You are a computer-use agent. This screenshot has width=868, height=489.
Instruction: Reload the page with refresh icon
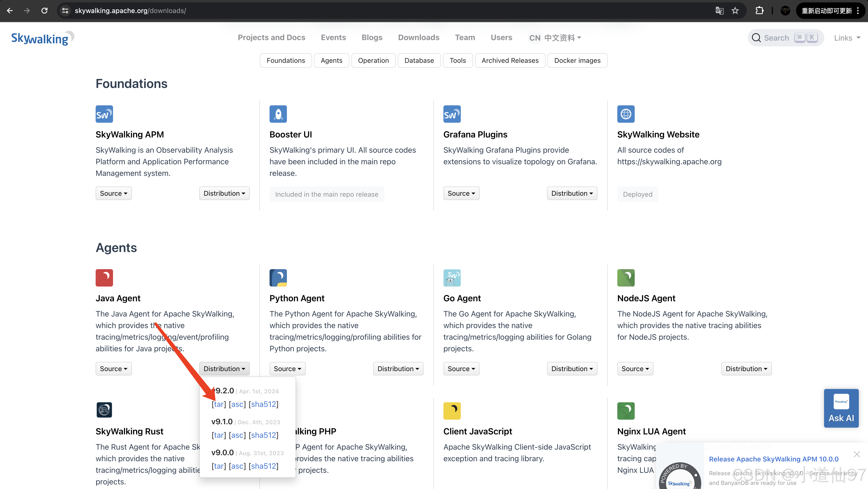pos(44,10)
